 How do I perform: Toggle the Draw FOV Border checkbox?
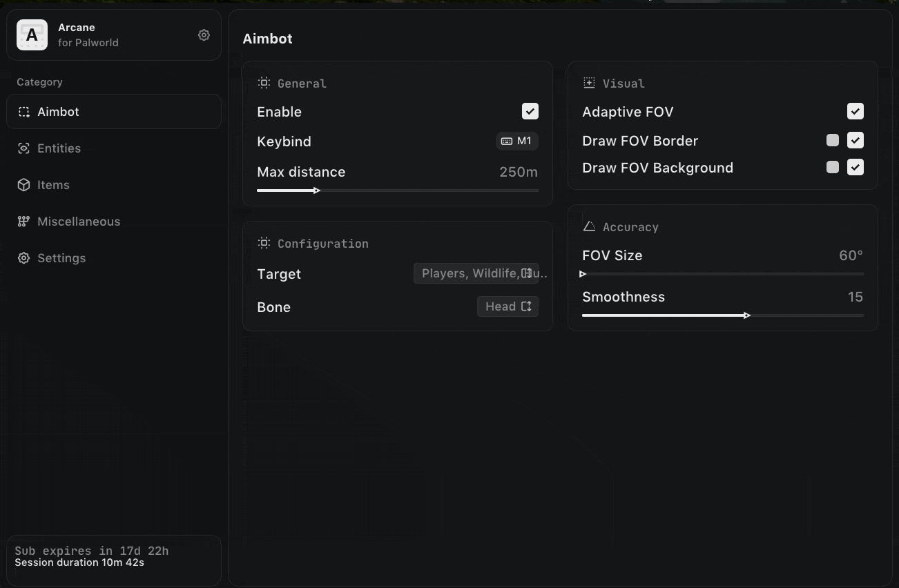coord(855,140)
